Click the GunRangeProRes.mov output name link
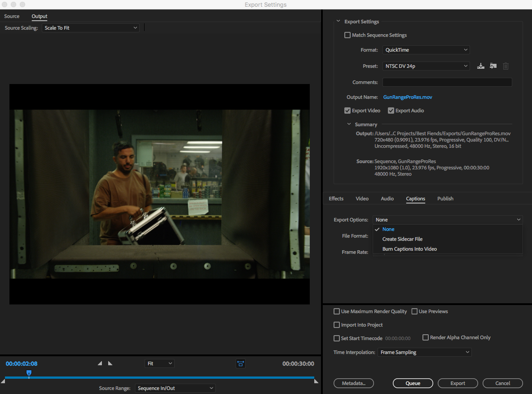 pos(408,97)
